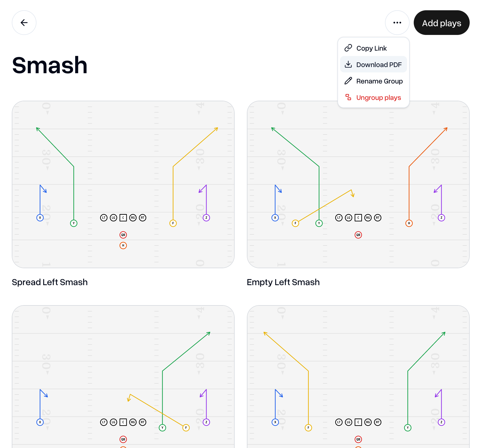This screenshot has width=482, height=448.
Task: Open the Spread Left Smash play diagram
Action: pos(123,184)
